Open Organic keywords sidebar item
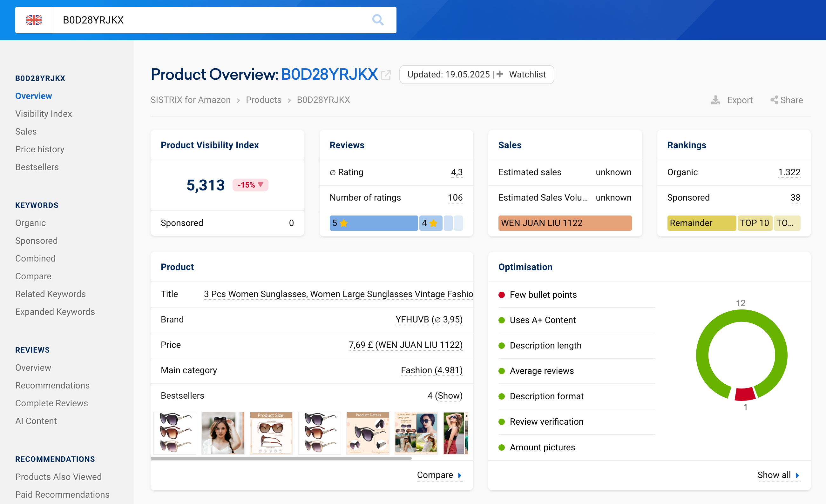This screenshot has width=826, height=504. point(30,223)
